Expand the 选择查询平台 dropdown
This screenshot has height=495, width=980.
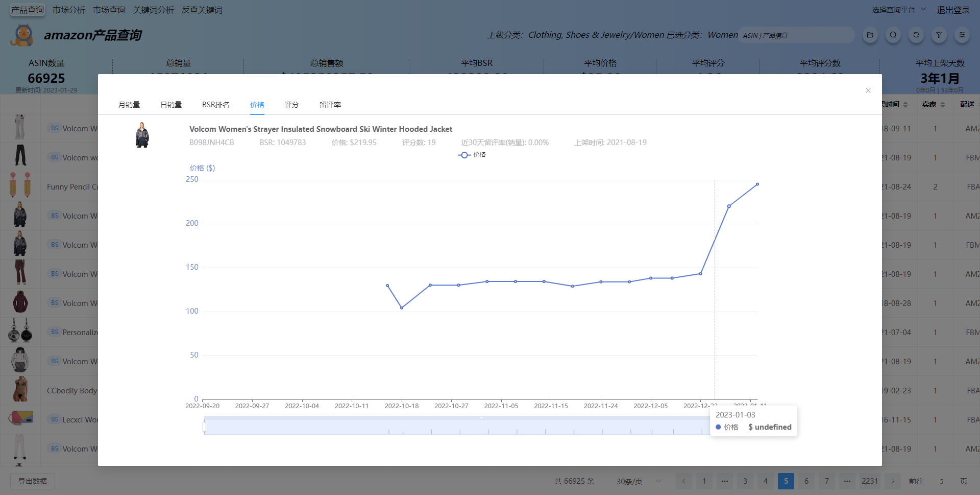899,10
